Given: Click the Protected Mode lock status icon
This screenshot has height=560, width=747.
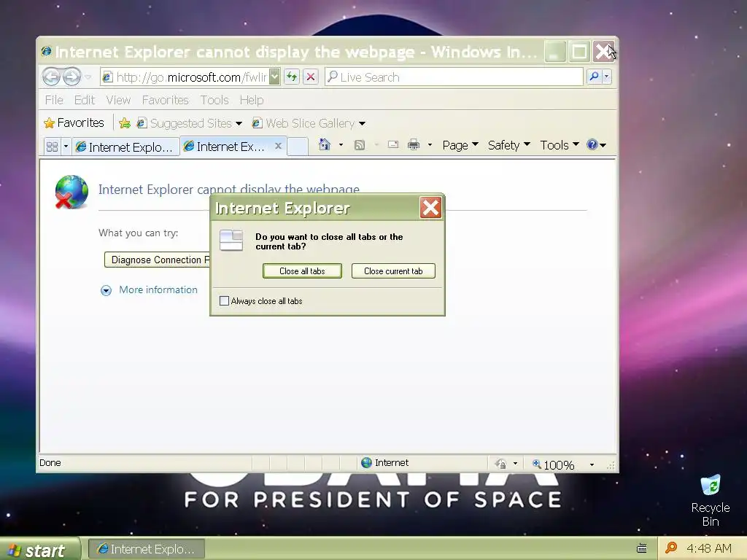Looking at the screenshot, I should point(500,463).
